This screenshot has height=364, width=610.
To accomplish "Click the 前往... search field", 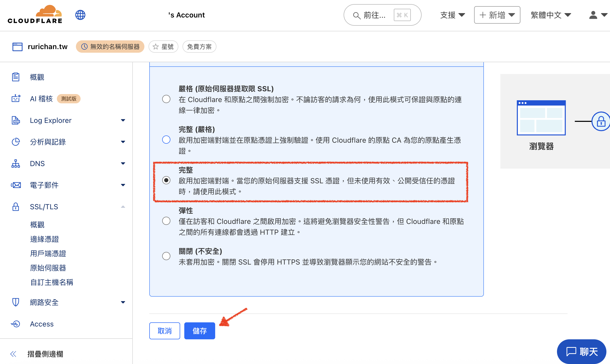I will [382, 15].
